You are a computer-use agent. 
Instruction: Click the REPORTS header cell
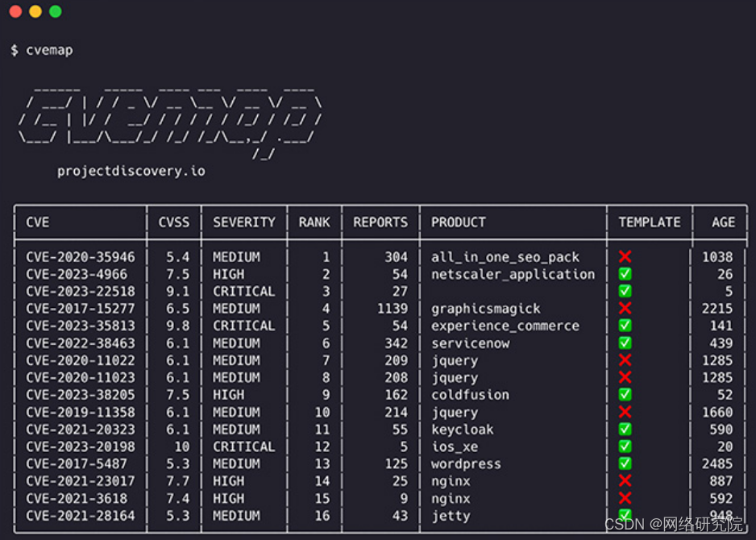[380, 222]
